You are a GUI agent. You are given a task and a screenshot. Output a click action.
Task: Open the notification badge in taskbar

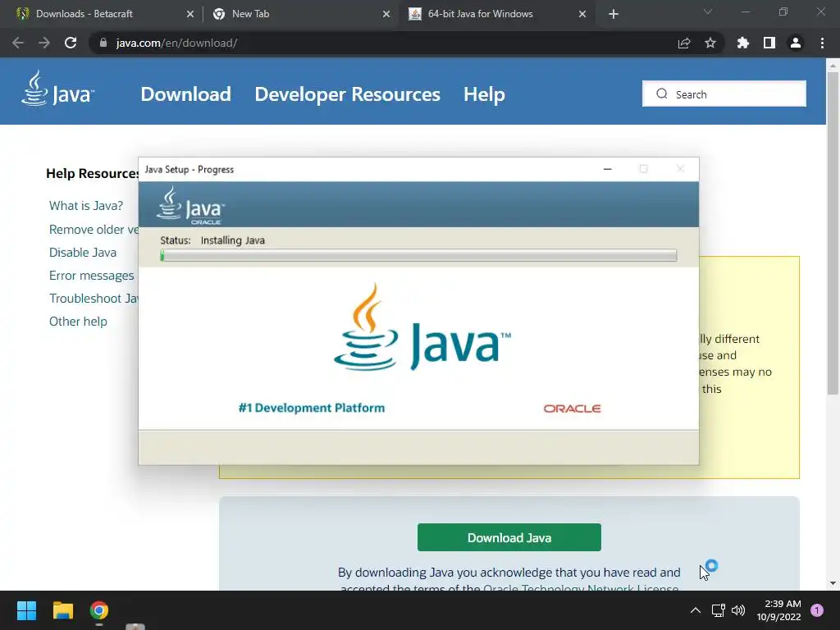[817, 610]
